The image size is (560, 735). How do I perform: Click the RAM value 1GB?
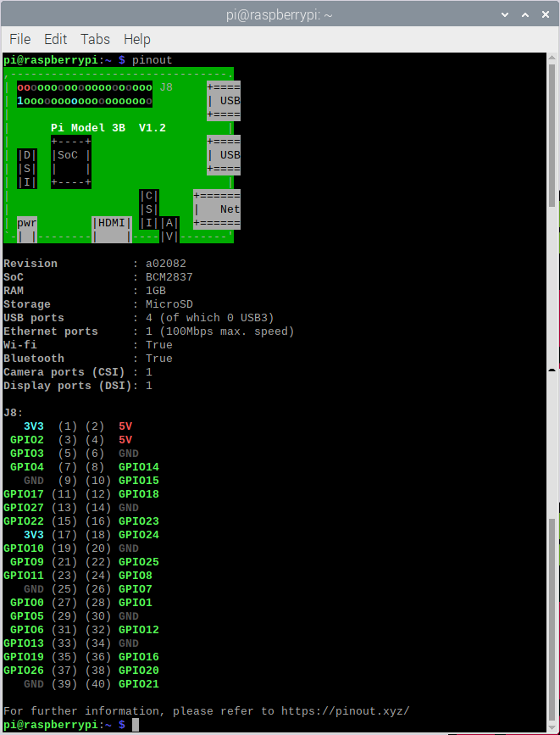156,291
